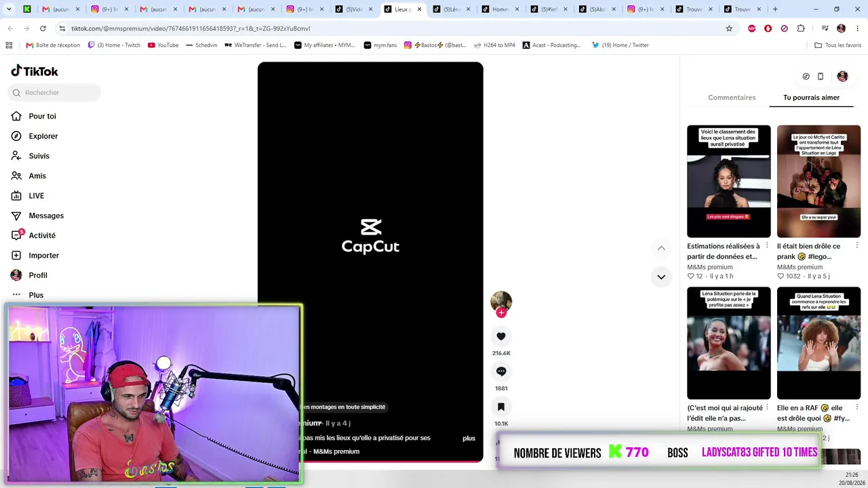The width and height of the screenshot is (868, 488).
Task: Open the LIVE section icon
Action: click(x=16, y=196)
